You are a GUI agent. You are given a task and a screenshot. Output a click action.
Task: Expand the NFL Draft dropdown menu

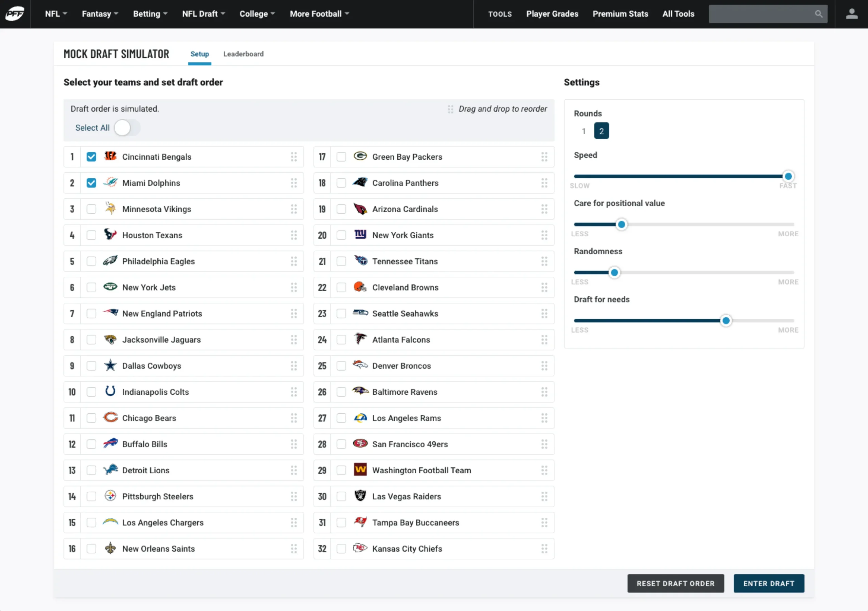point(203,14)
